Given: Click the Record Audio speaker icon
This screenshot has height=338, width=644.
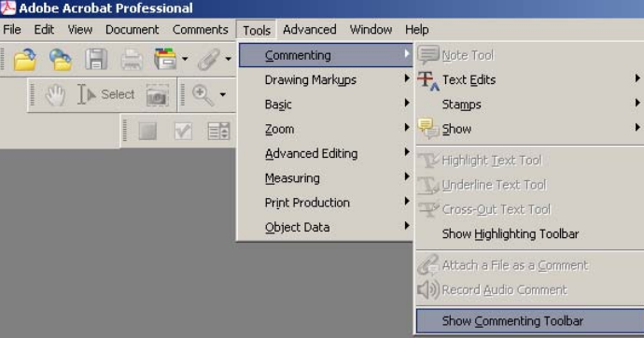Looking at the screenshot, I should pos(428,289).
